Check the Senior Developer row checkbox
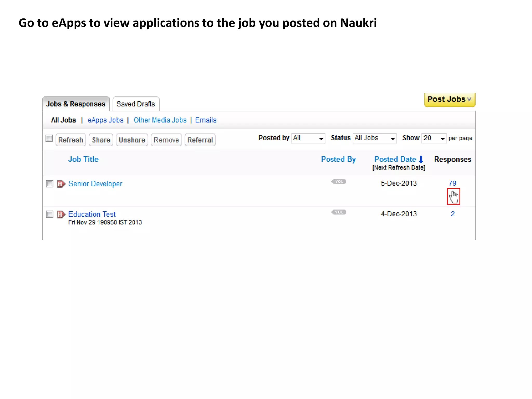The width and height of the screenshot is (532, 399). (50, 184)
